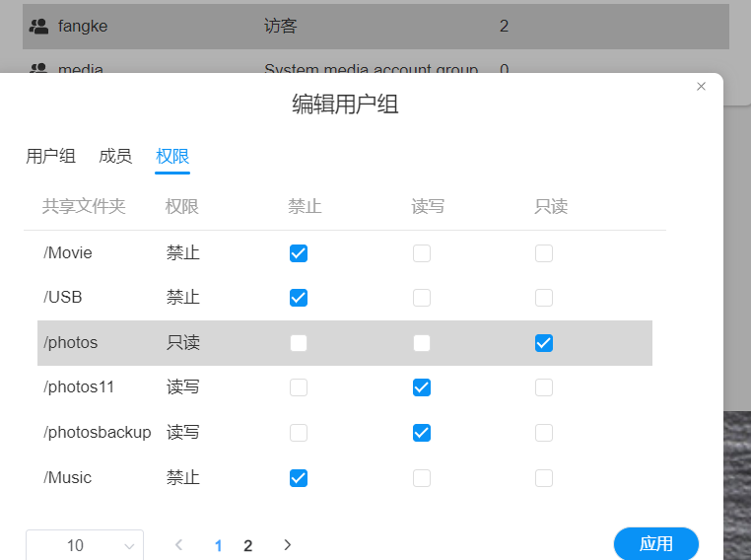Select page 1 in pagination
Image resolution: width=751 pixels, height=560 pixels.
[x=218, y=545]
